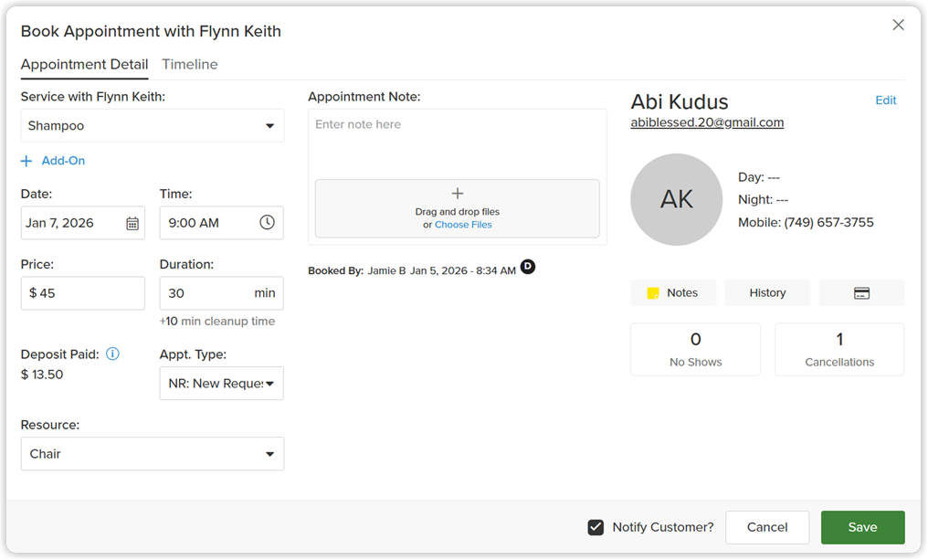Screen dimensions: 928x560
Task: Click the AK customer avatar
Action: 677,199
